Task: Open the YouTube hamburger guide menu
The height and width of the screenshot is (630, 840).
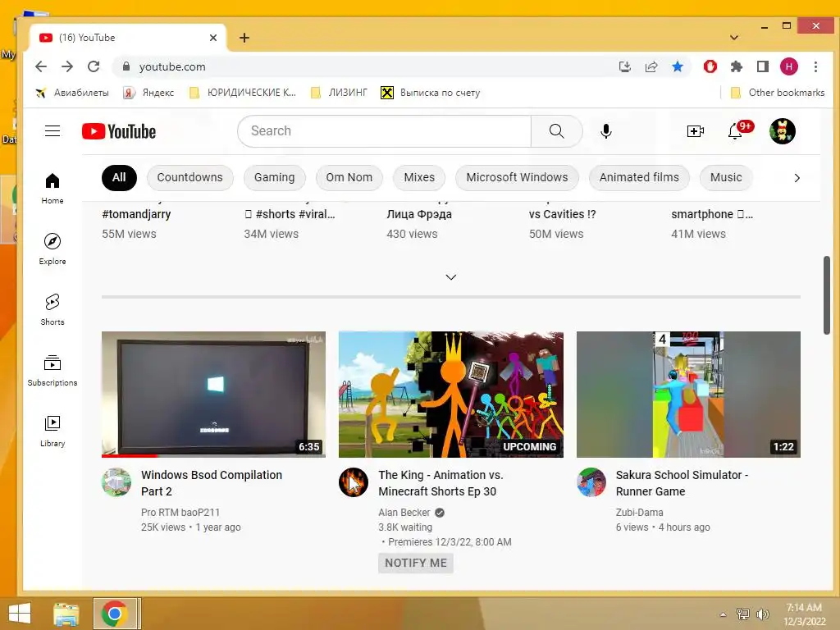Action: 52,130
